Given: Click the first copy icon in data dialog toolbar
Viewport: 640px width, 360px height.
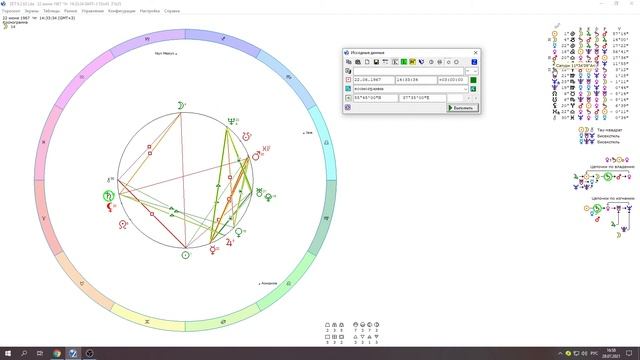Looking at the screenshot, I should (349, 62).
